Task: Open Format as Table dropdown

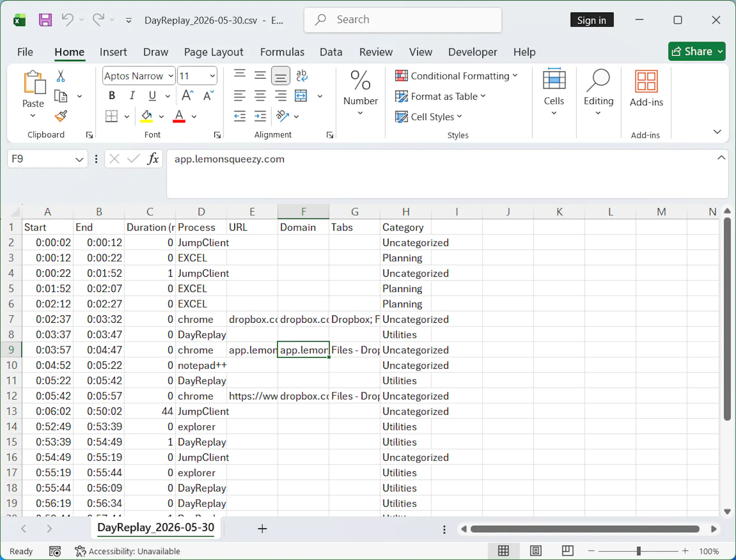Action: coord(440,96)
